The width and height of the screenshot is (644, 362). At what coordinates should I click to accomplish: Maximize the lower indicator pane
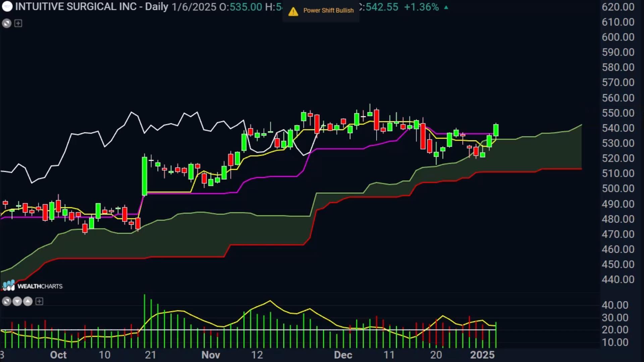point(7,301)
